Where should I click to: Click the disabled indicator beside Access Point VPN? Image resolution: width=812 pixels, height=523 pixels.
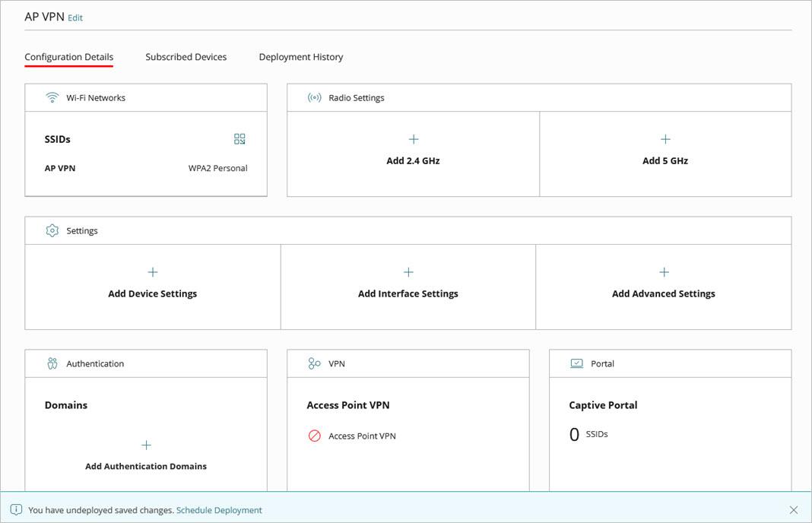[312, 436]
